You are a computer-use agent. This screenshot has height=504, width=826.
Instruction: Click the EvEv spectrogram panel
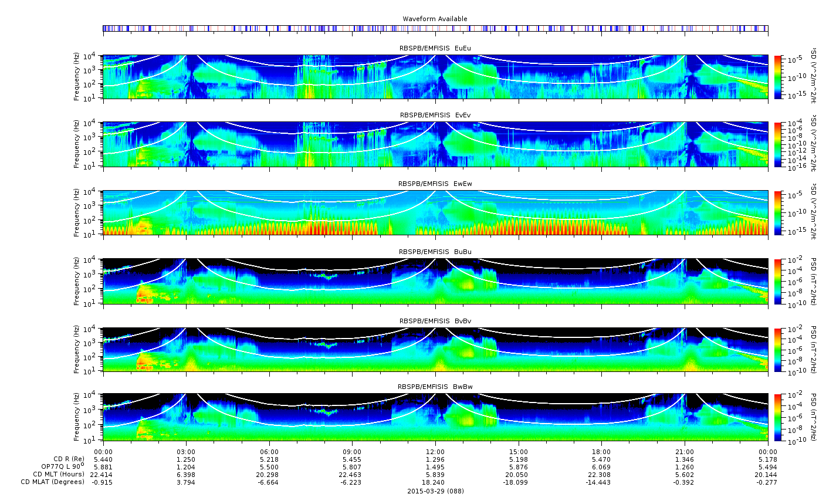click(x=435, y=144)
